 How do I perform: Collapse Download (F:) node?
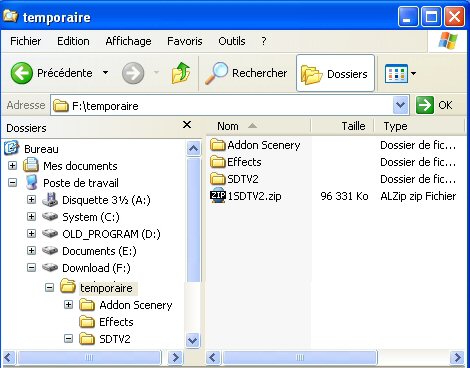coord(31,267)
